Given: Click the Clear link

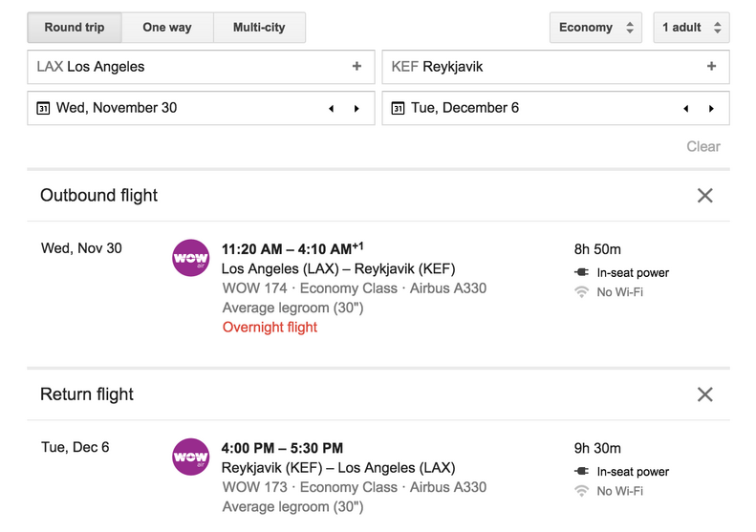Looking at the screenshot, I should 703,146.
